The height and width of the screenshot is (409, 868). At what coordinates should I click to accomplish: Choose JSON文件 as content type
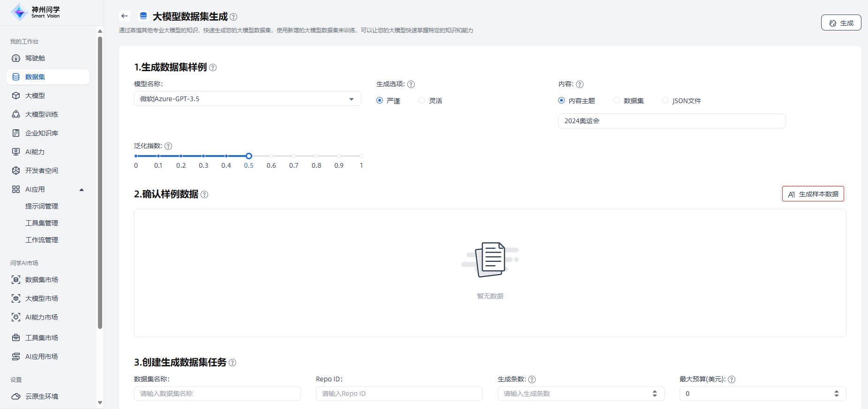[666, 101]
